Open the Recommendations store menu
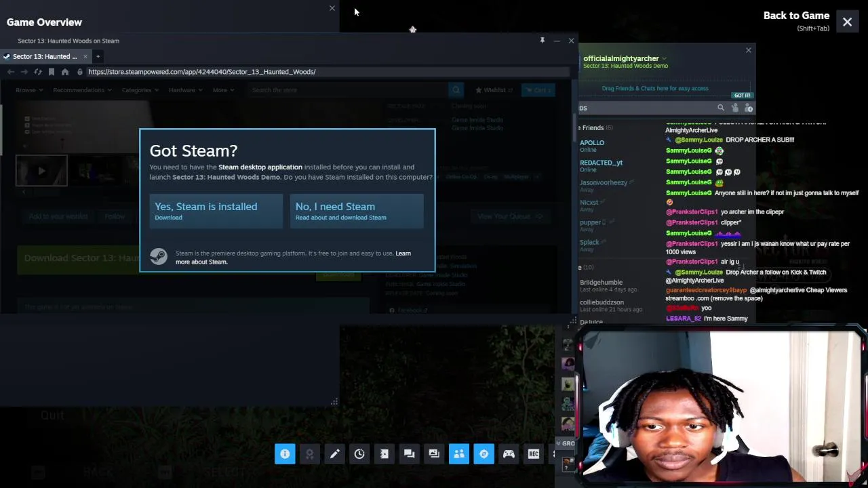 (81, 90)
